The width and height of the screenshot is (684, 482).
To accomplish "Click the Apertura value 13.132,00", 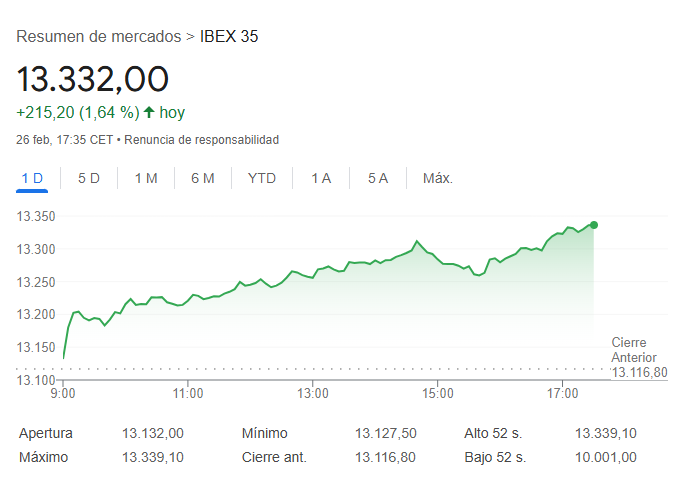I will (153, 433).
